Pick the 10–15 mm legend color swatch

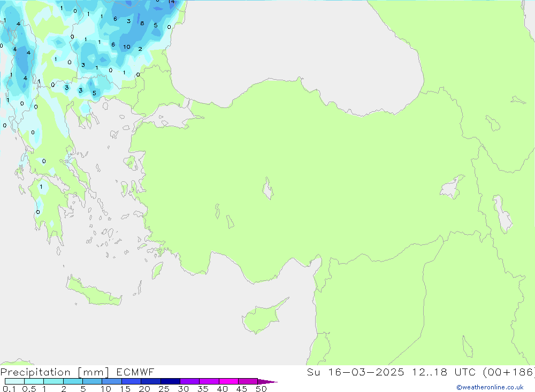pyautogui.click(x=112, y=381)
